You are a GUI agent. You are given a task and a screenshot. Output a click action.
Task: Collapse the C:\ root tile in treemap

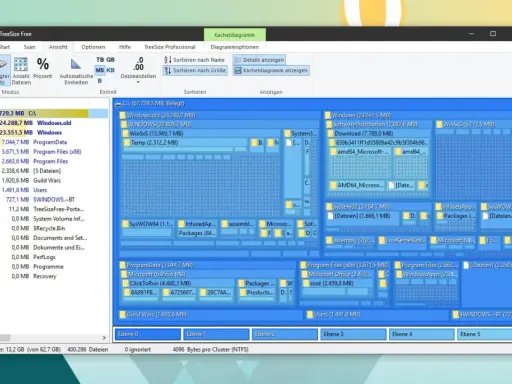(x=118, y=104)
